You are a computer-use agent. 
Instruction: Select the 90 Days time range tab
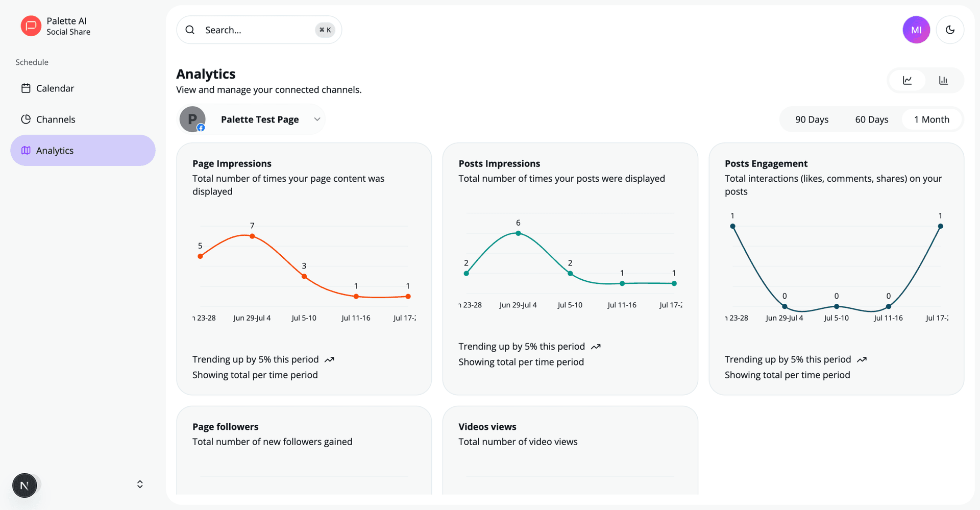pos(812,119)
